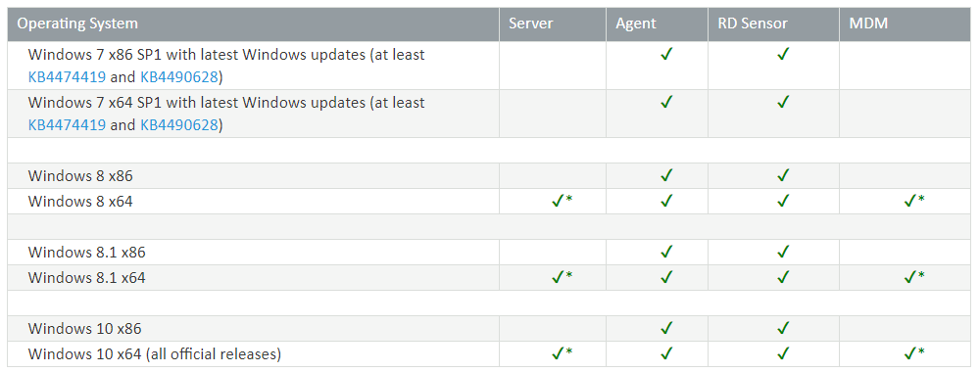Viewport: 980px width, 373px height.
Task: Click MDM checkmark for Windows 8 x64
Action: tap(910, 201)
